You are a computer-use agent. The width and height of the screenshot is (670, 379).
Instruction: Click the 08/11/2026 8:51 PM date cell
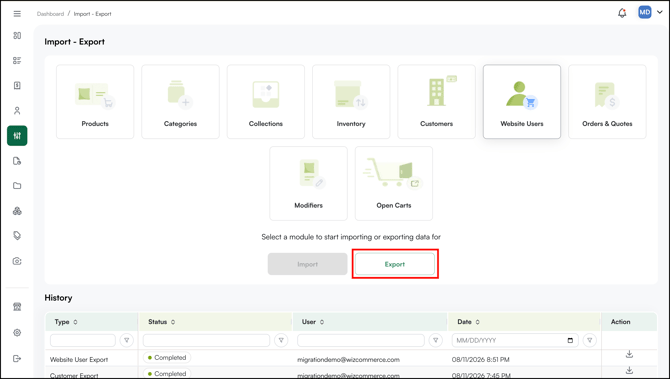[x=481, y=359]
